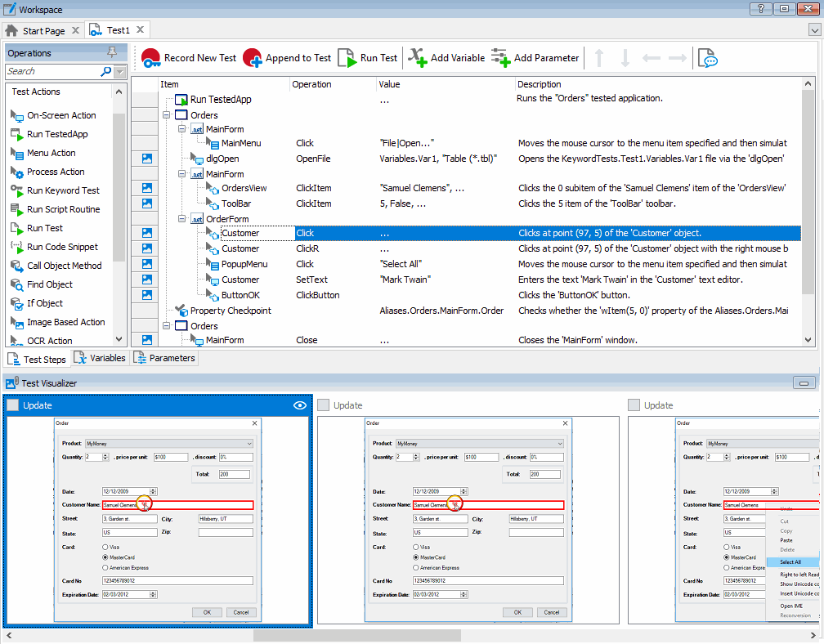Click the Move Right arrow icon
Screen dimensions: 824x644
[678, 58]
